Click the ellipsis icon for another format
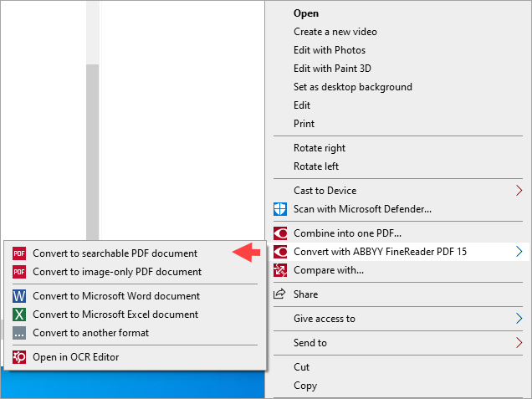Image resolution: width=532 pixels, height=399 pixels. 18,333
